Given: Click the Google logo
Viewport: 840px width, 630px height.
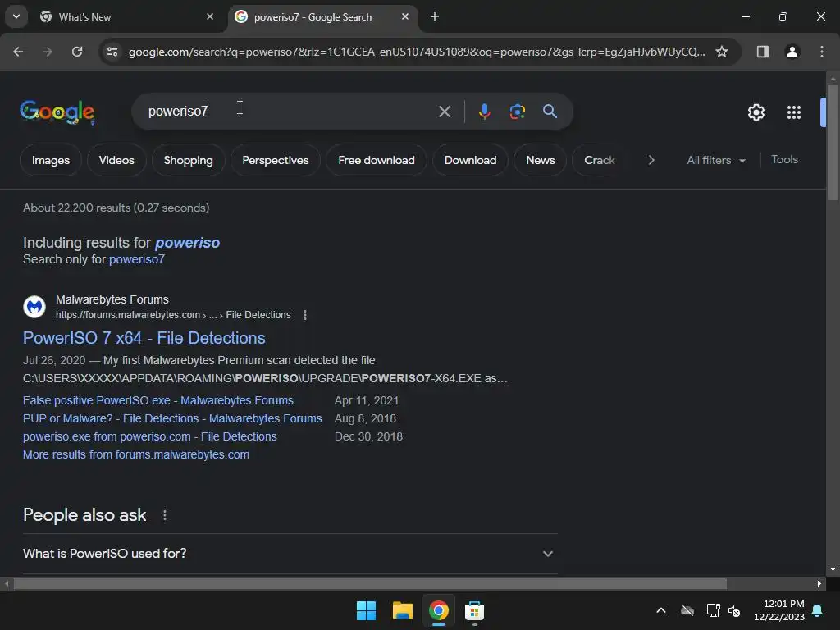Looking at the screenshot, I should (x=57, y=112).
